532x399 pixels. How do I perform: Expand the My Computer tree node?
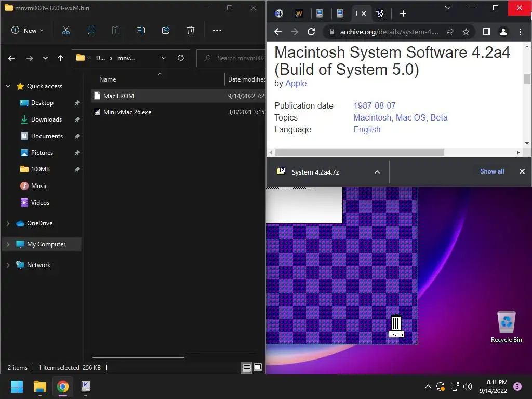[8, 244]
